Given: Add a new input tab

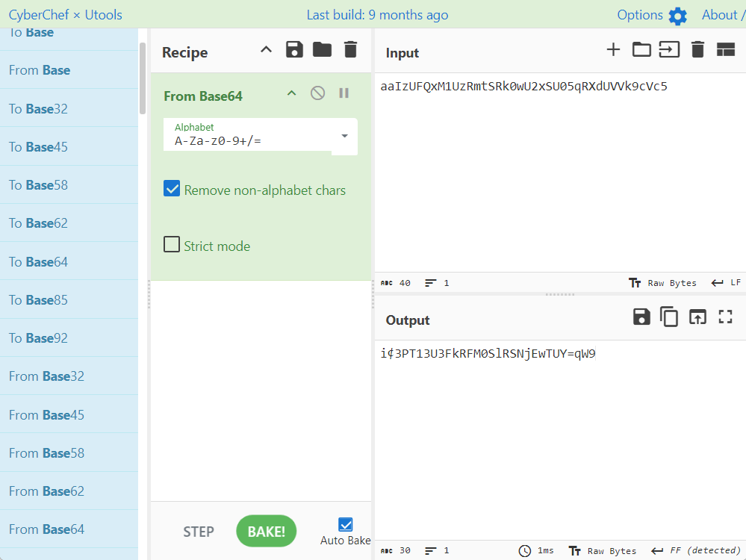Looking at the screenshot, I should 614,49.
